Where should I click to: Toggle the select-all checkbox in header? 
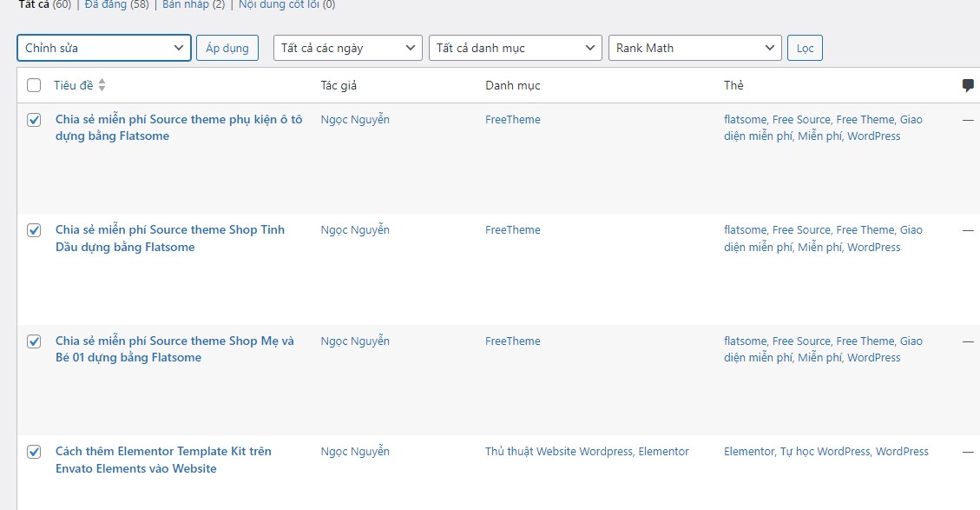pos(34,85)
